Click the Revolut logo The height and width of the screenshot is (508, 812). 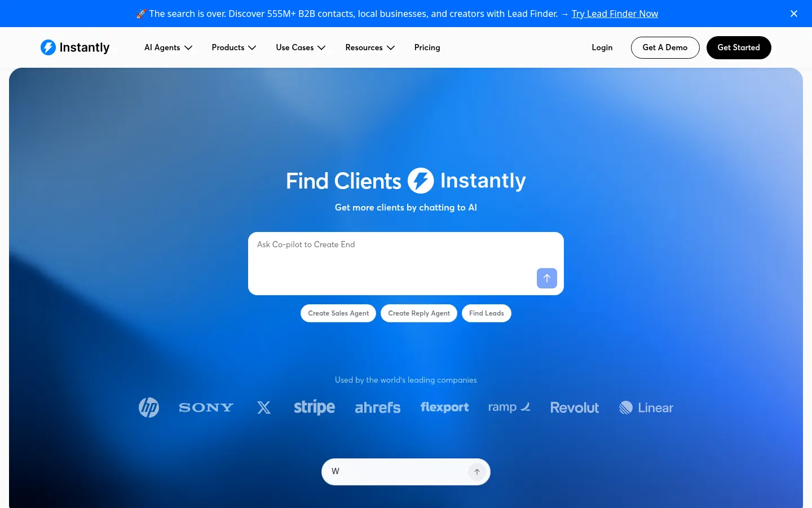tap(575, 408)
